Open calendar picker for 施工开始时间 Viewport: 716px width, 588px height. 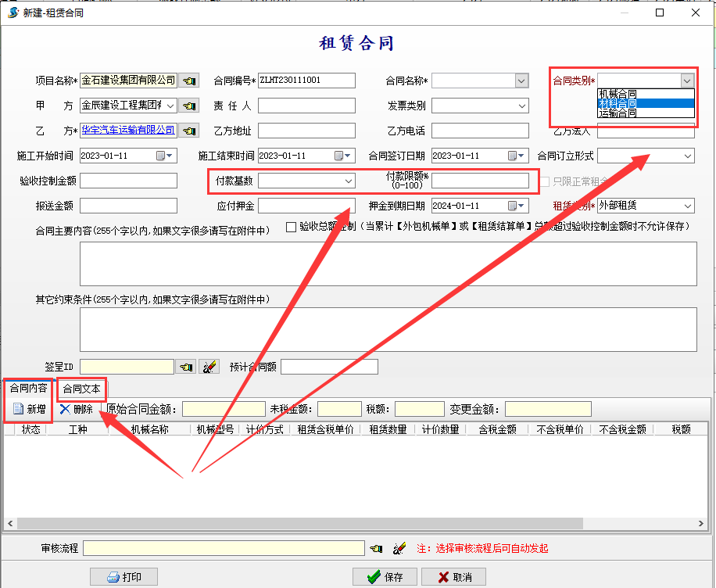166,156
